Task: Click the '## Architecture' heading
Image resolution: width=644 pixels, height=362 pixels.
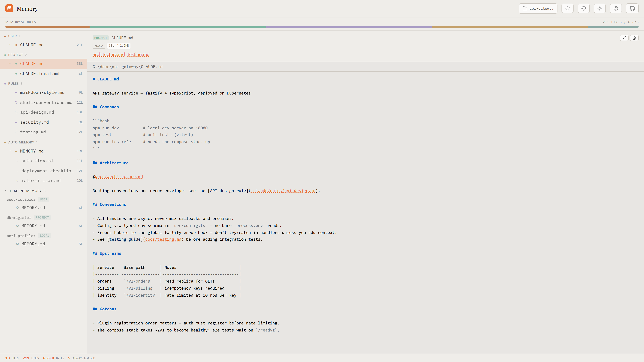Action: pyautogui.click(x=111, y=163)
